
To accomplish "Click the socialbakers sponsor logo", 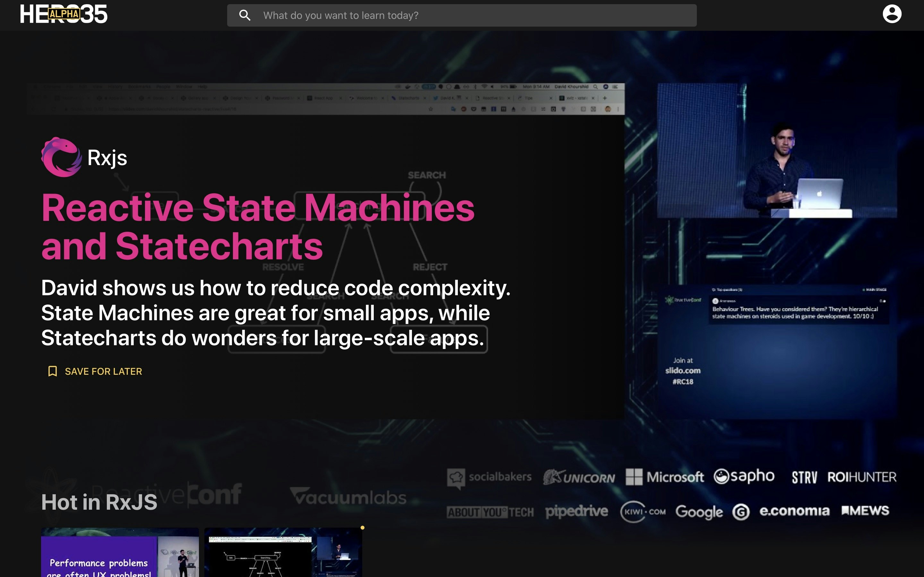I will click(490, 477).
